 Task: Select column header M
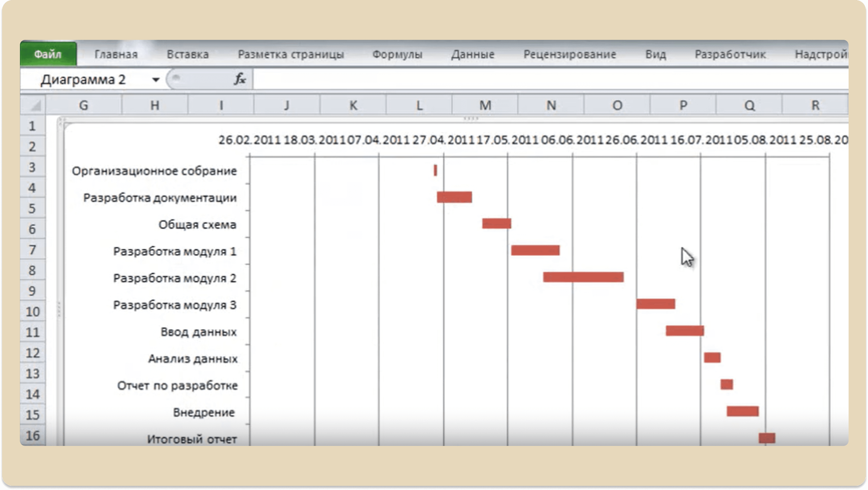485,105
